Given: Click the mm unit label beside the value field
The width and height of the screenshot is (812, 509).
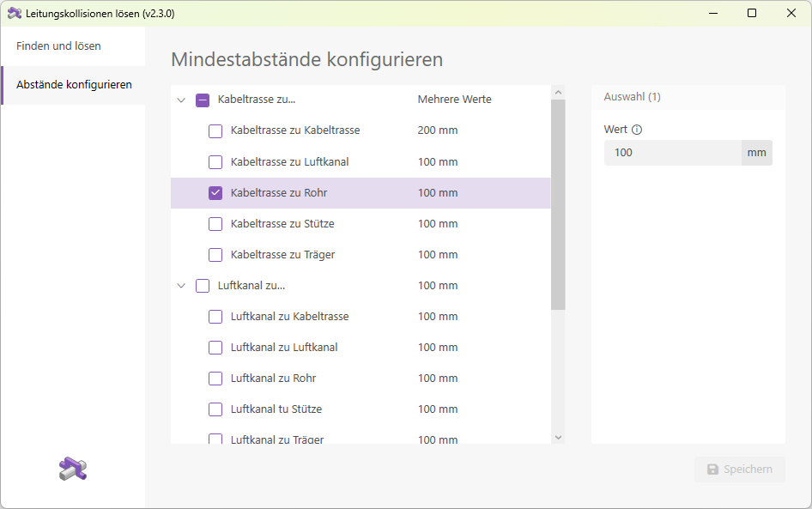Looking at the screenshot, I should coord(756,152).
